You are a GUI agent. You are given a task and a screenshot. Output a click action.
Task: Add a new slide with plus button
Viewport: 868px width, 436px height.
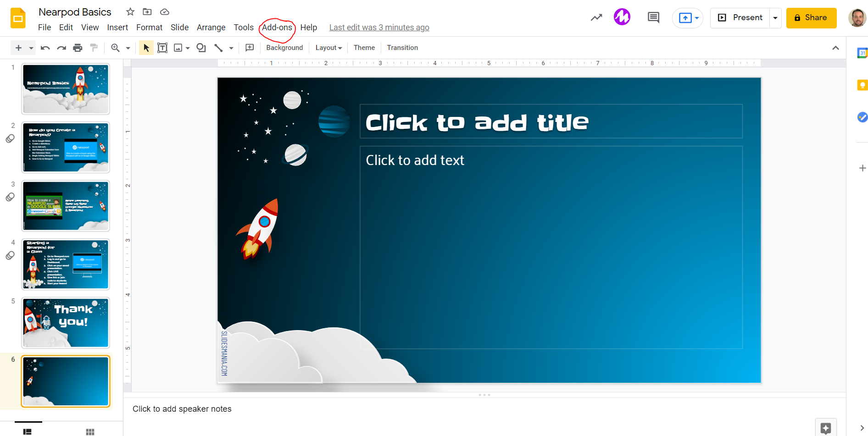[18, 48]
